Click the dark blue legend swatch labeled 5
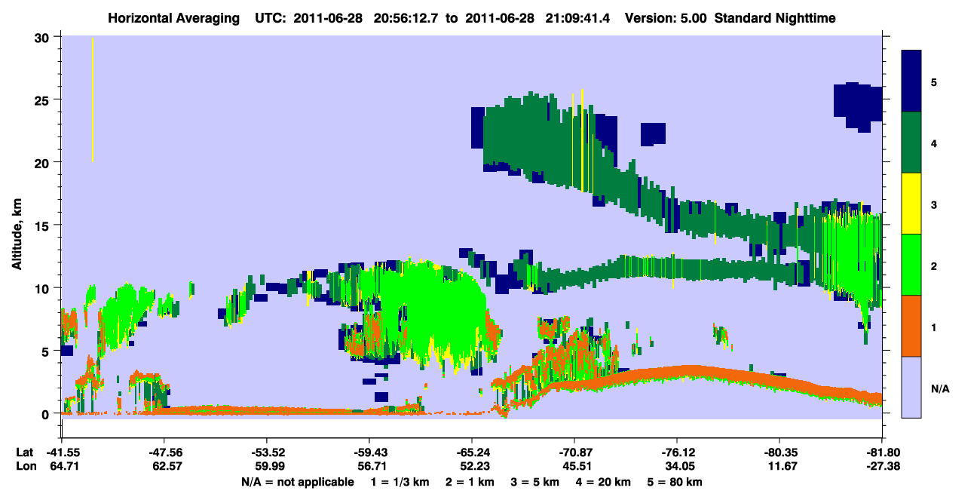980x503 pixels. click(912, 81)
